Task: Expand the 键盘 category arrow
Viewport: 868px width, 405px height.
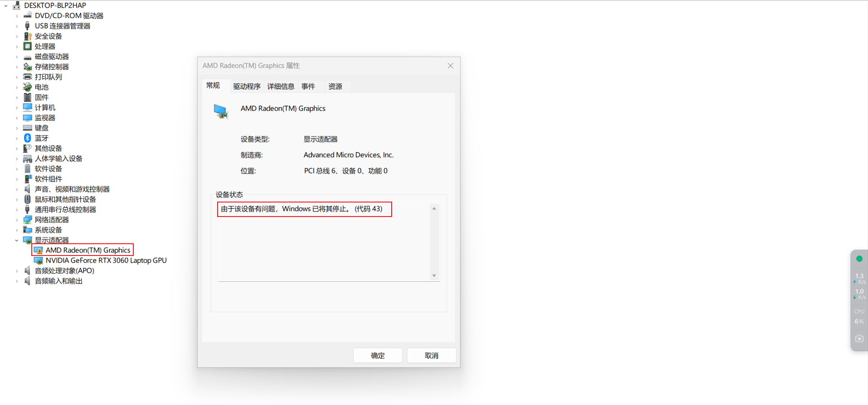Action: point(17,128)
